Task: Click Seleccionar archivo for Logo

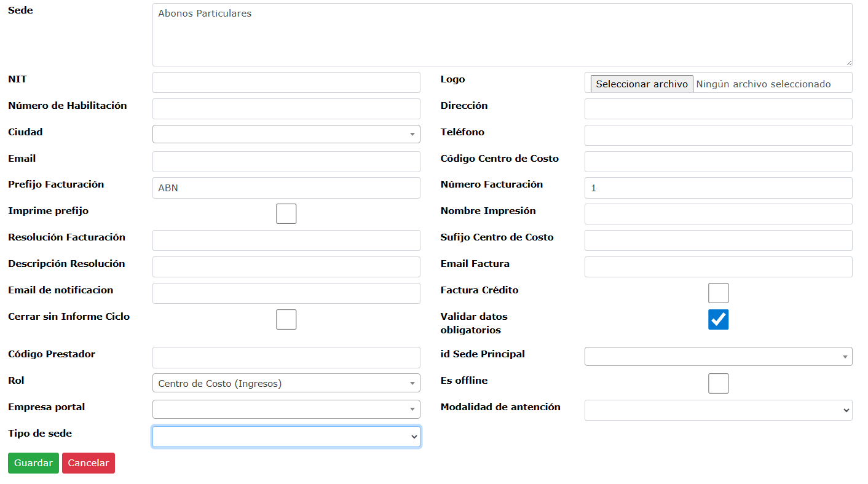Action: coord(642,84)
